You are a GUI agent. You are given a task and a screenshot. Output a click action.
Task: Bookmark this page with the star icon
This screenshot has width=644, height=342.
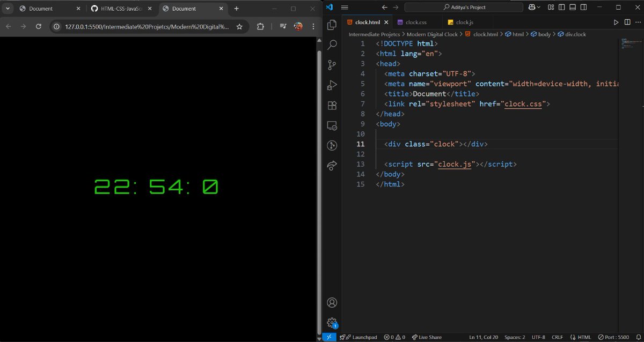pyautogui.click(x=239, y=26)
